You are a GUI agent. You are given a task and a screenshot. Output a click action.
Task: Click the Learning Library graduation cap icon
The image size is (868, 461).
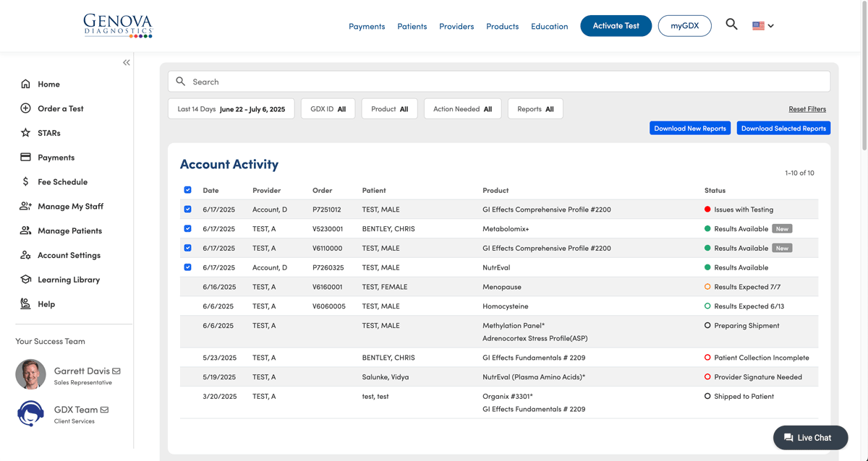(x=25, y=280)
